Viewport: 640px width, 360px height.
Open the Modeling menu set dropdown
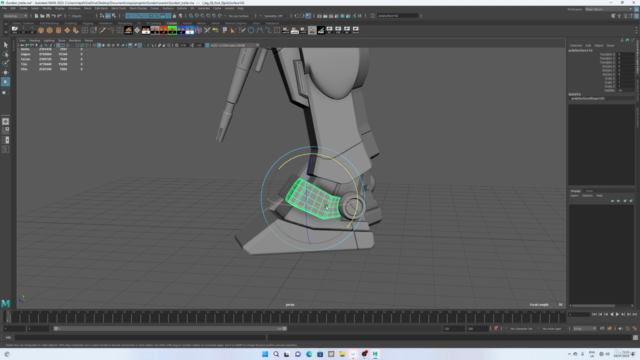click(15, 16)
